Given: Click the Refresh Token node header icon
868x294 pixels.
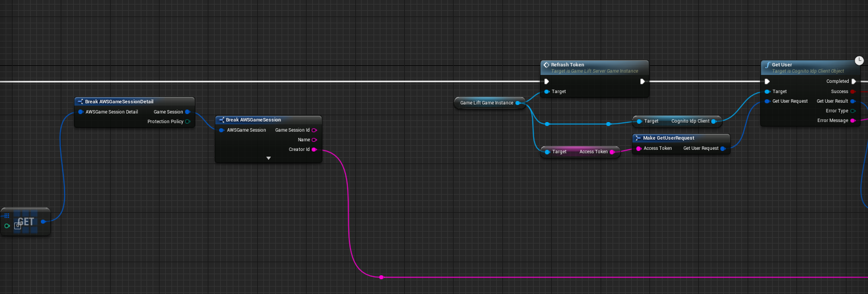Looking at the screenshot, I should [x=546, y=65].
